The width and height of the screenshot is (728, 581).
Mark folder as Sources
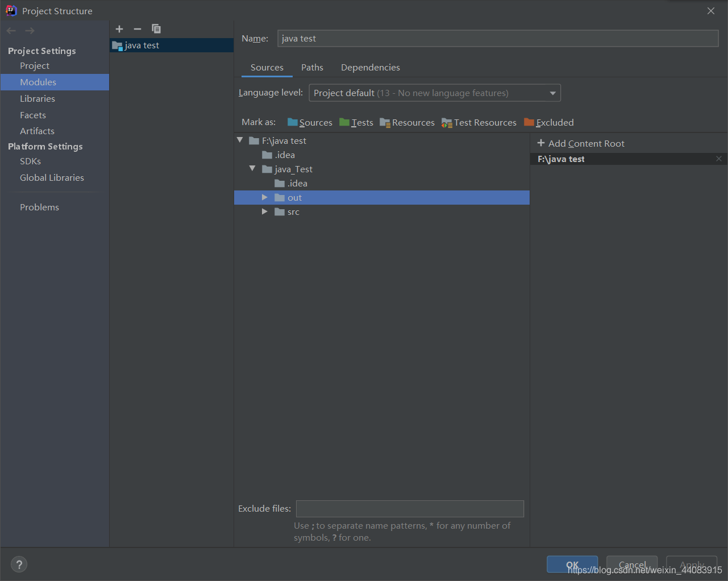coord(310,122)
